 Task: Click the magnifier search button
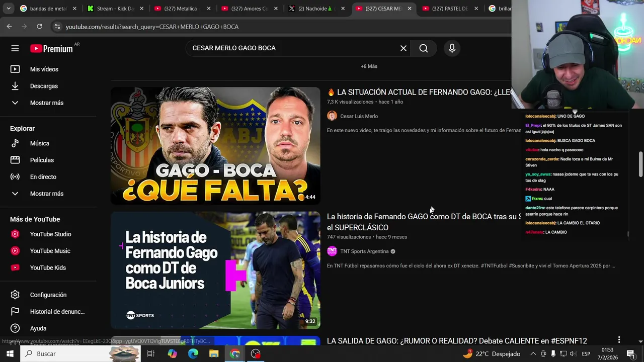coord(424,48)
